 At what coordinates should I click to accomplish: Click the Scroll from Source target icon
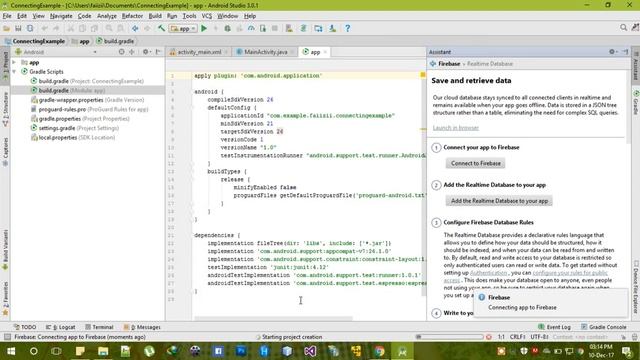[x=121, y=52]
